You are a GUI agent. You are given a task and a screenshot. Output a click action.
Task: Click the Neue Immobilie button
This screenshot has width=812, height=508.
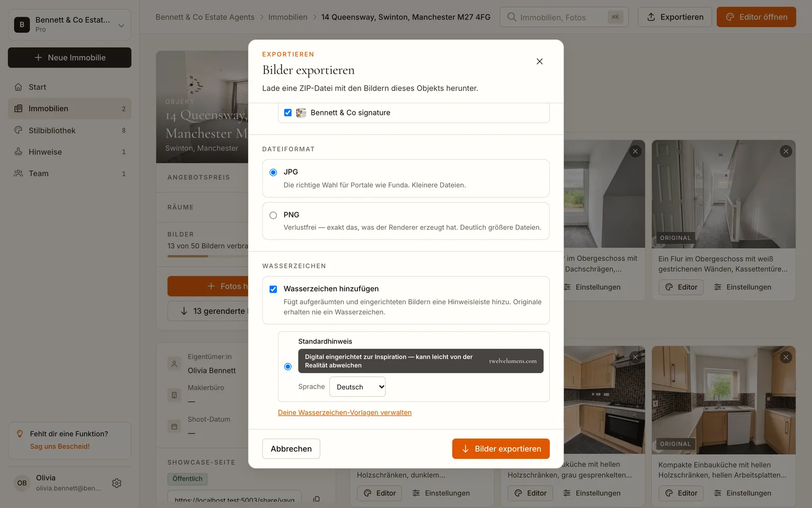click(70, 58)
